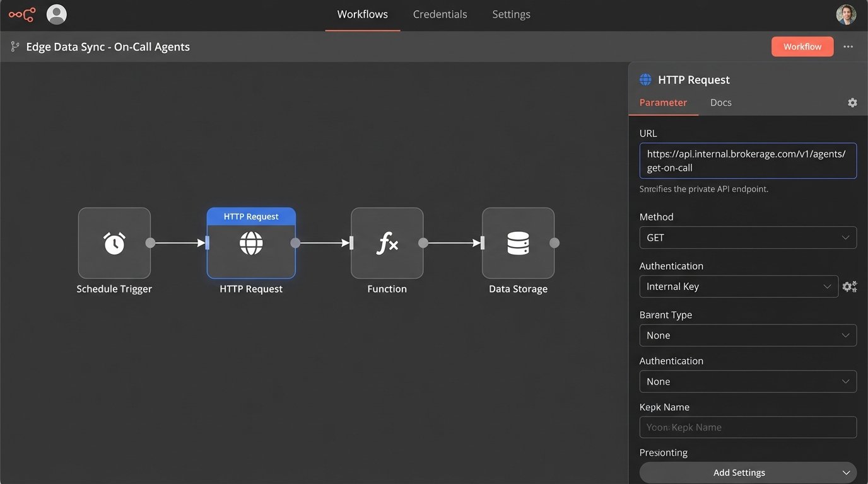The width and height of the screenshot is (868, 484).
Task: Expand the Add Settings section
Action: pyautogui.click(x=748, y=472)
